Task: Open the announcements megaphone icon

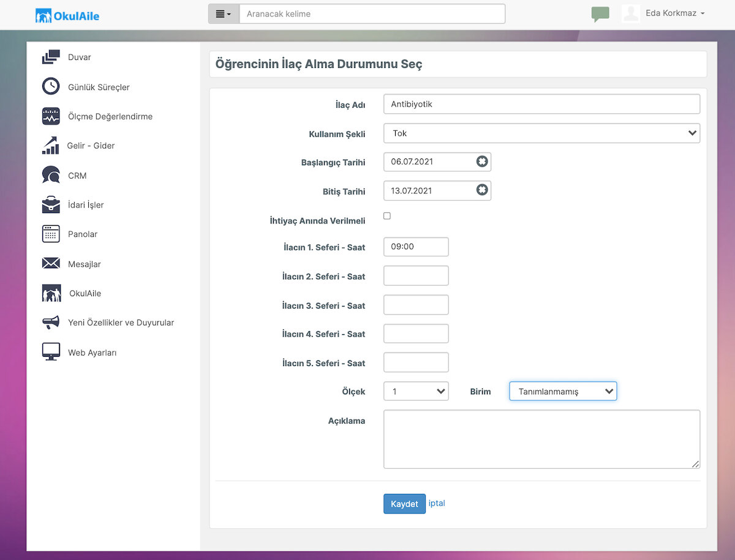Action: point(51,323)
